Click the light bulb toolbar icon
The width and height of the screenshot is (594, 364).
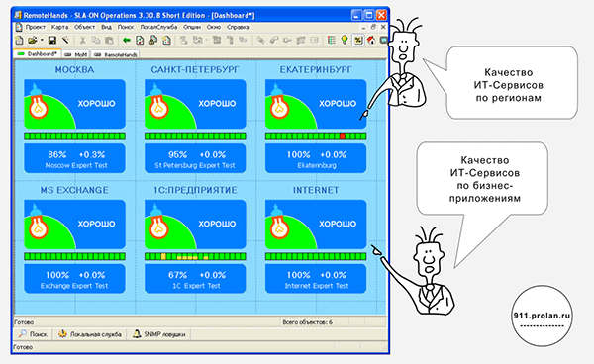[345, 40]
